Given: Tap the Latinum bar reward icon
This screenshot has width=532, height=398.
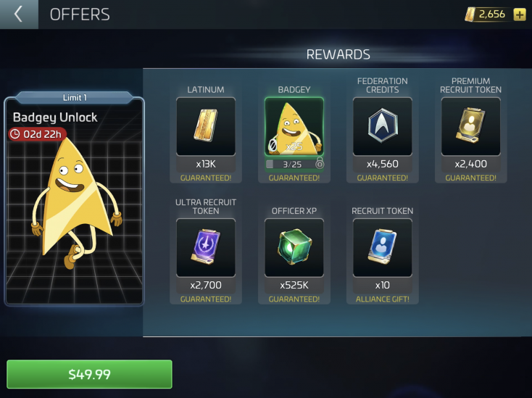Looking at the screenshot, I should click(206, 127).
